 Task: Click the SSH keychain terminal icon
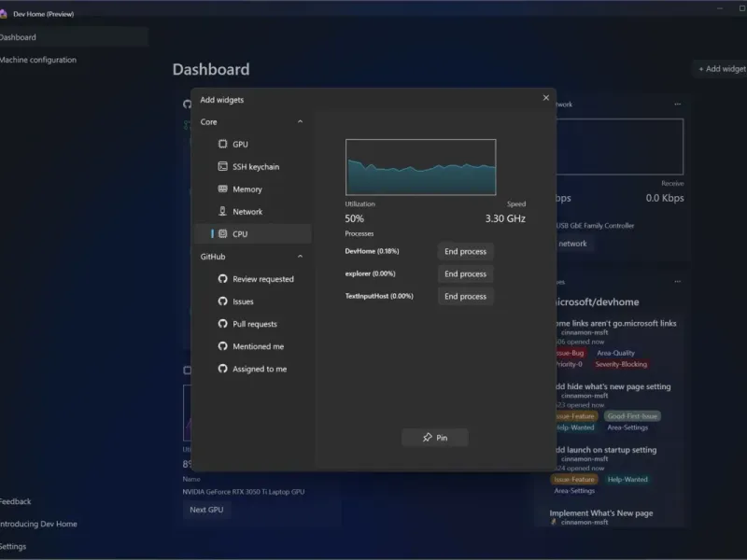click(222, 166)
